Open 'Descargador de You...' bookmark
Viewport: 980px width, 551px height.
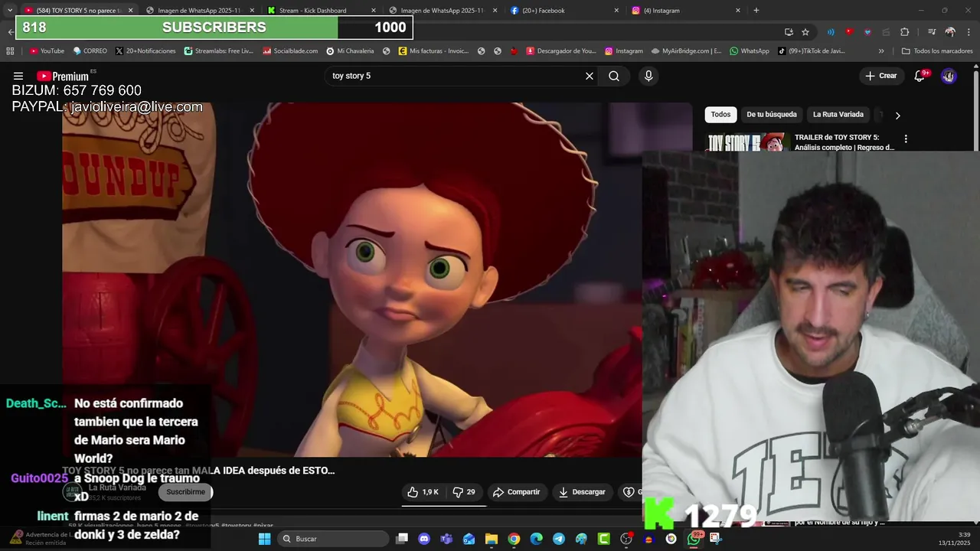pyautogui.click(x=560, y=51)
